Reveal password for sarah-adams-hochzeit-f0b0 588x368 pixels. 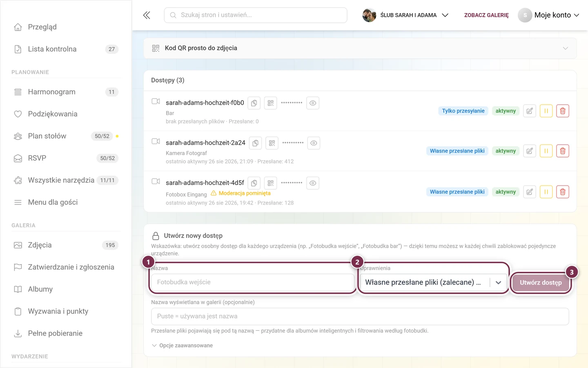click(x=313, y=103)
